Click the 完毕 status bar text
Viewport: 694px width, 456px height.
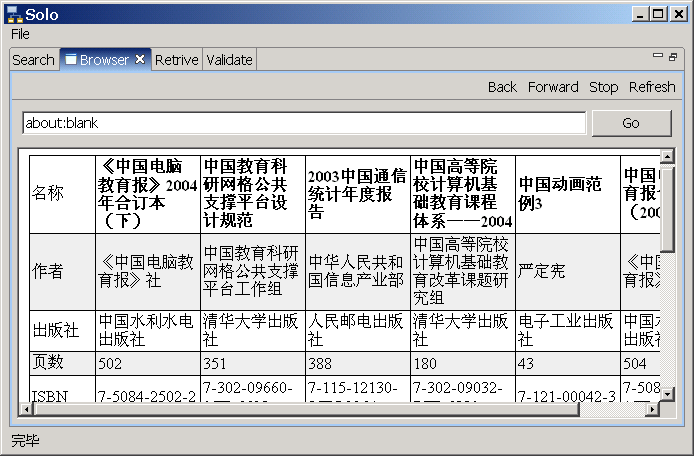25,441
